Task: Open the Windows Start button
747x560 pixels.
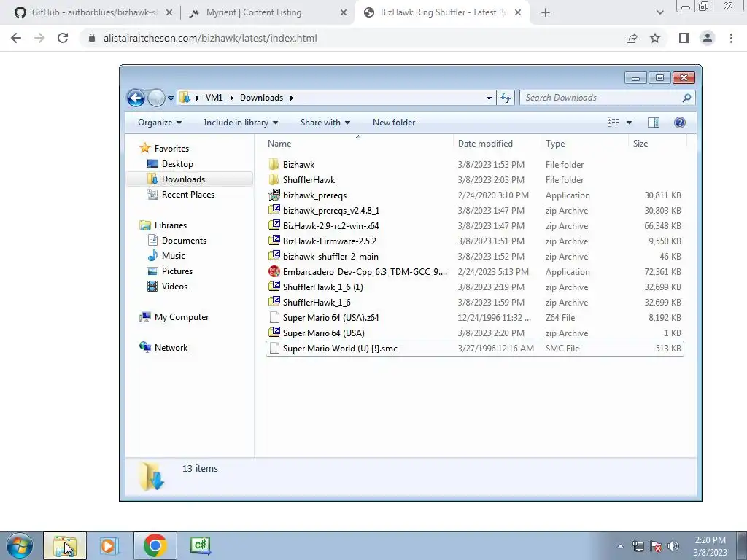Action: point(20,545)
